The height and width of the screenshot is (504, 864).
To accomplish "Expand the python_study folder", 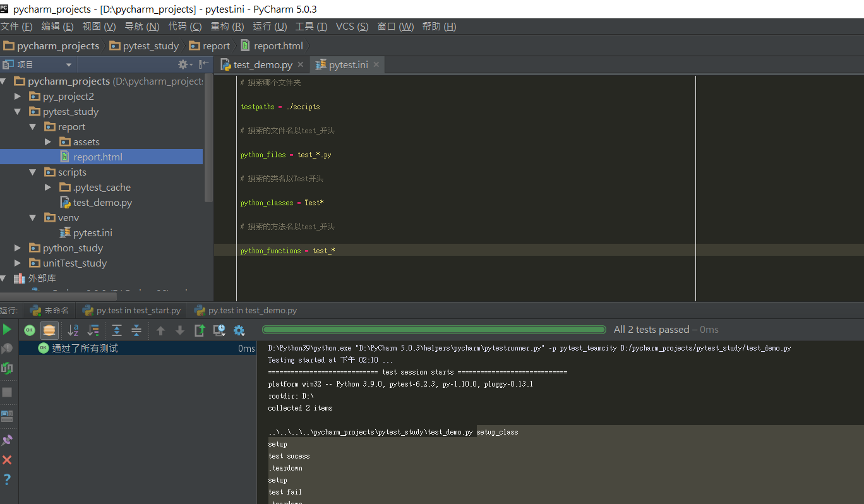I will point(18,248).
